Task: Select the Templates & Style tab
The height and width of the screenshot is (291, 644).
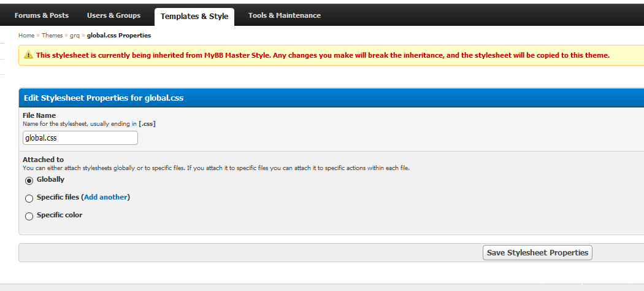Action: [194, 16]
